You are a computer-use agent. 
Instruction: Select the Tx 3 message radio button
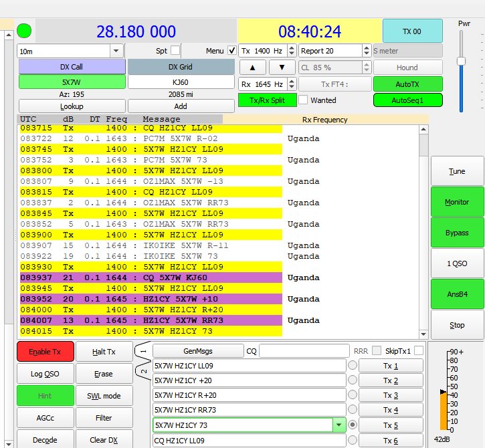coord(353,395)
